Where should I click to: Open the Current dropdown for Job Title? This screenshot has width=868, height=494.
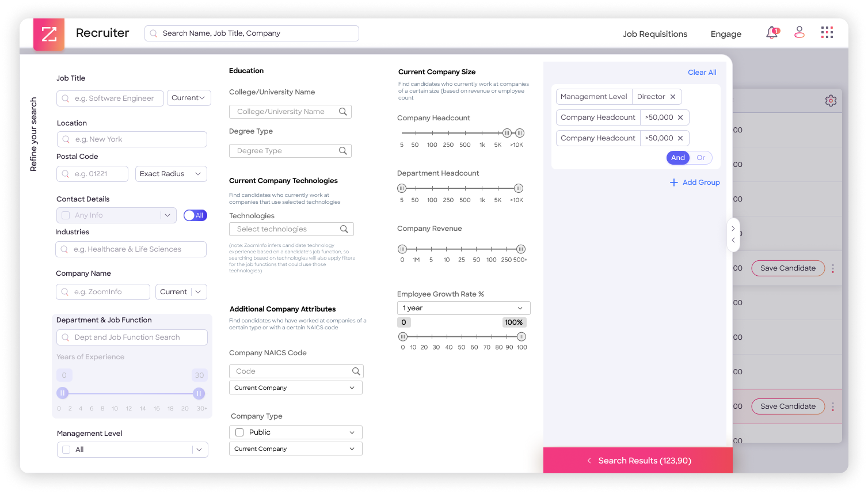pos(189,98)
